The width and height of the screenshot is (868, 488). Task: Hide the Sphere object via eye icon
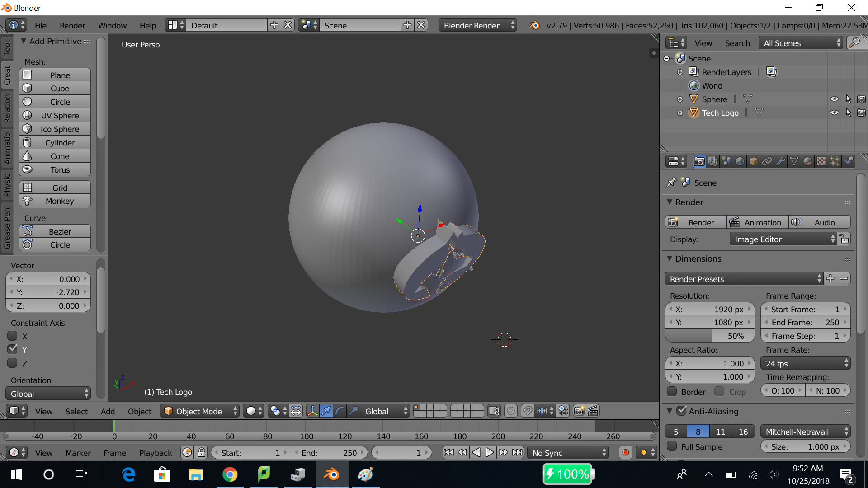pyautogui.click(x=834, y=99)
